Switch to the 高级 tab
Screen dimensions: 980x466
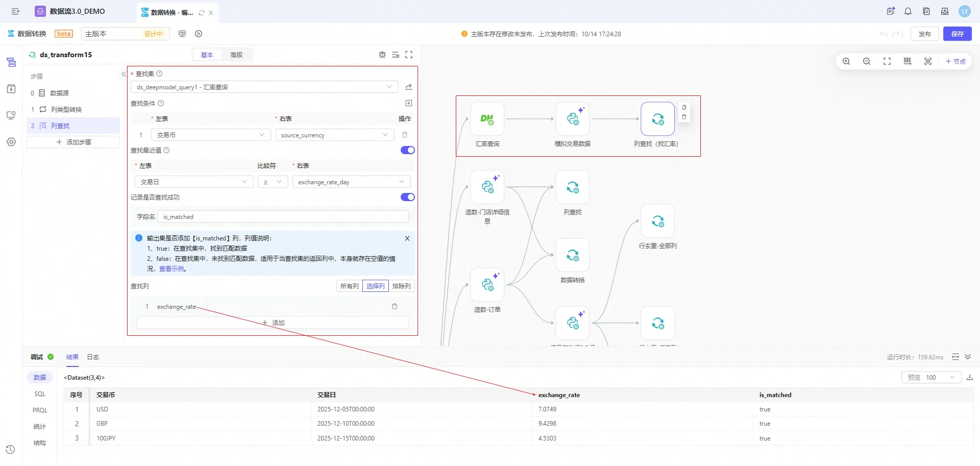click(236, 55)
